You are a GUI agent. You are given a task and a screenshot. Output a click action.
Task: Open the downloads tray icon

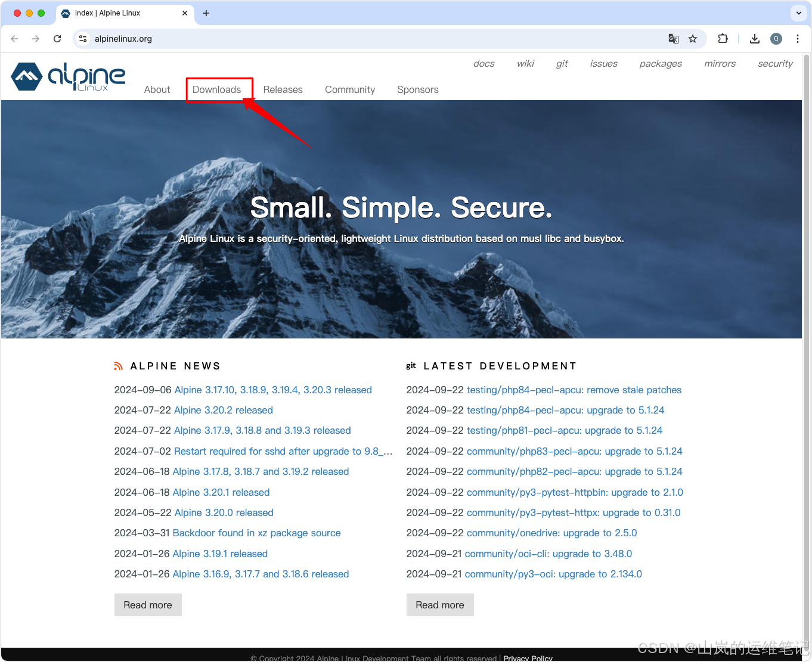755,39
